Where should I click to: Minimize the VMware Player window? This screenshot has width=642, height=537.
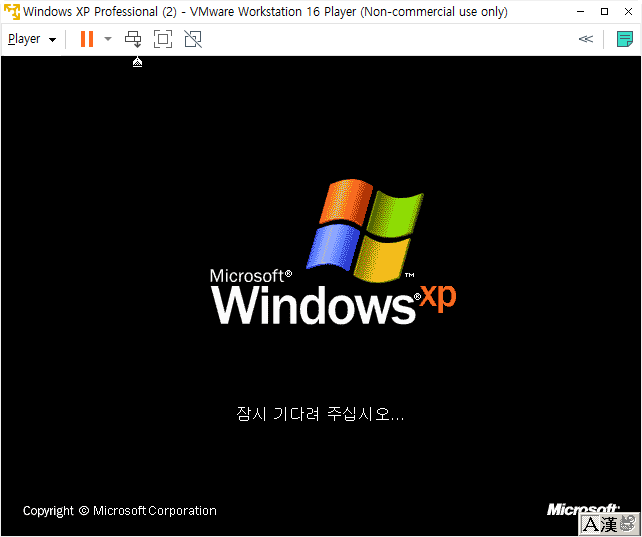point(580,11)
